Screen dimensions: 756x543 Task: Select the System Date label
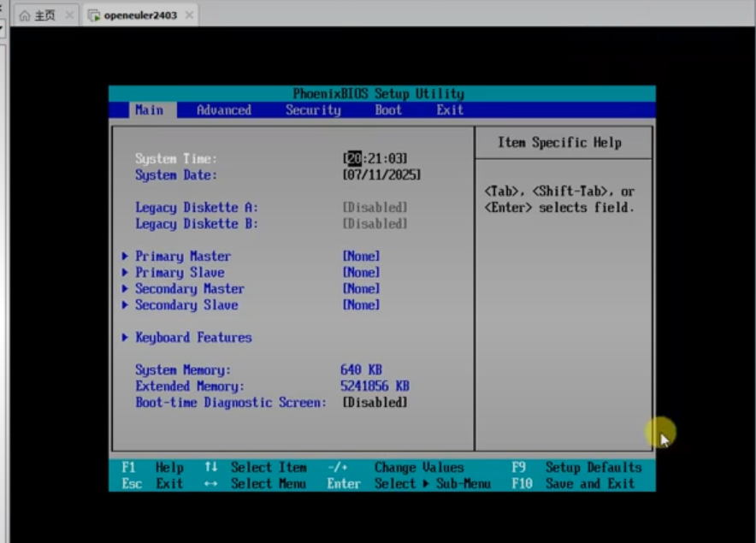(176, 175)
